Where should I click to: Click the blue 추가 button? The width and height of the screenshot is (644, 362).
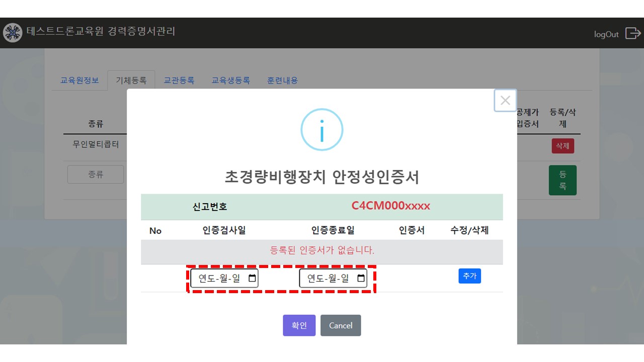(469, 276)
